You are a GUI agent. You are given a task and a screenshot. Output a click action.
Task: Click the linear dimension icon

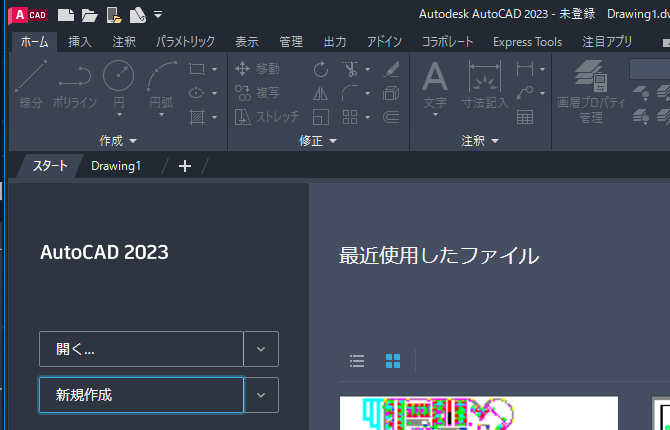point(525,69)
